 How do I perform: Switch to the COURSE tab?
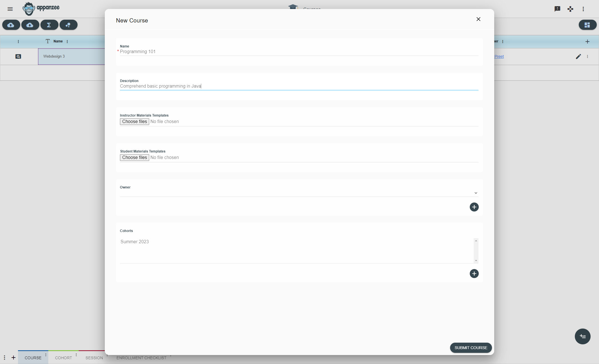[33, 358]
